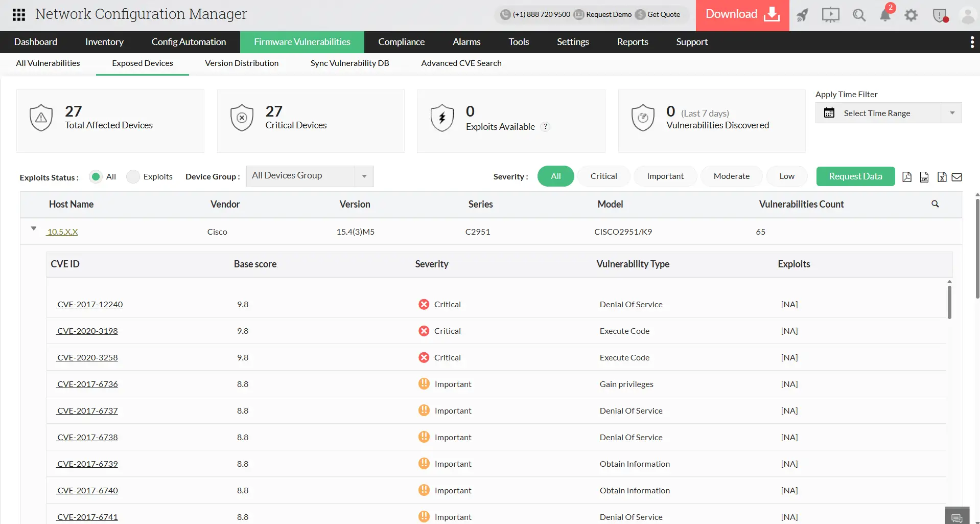980x524 pixels.
Task: Open the CVE-2017-12240 details link
Action: click(x=90, y=304)
